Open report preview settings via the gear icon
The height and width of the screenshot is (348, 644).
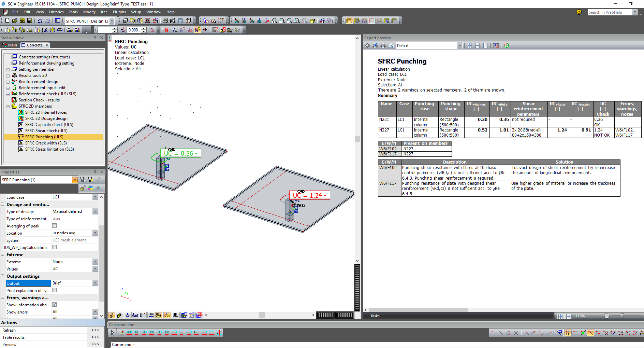(367, 45)
